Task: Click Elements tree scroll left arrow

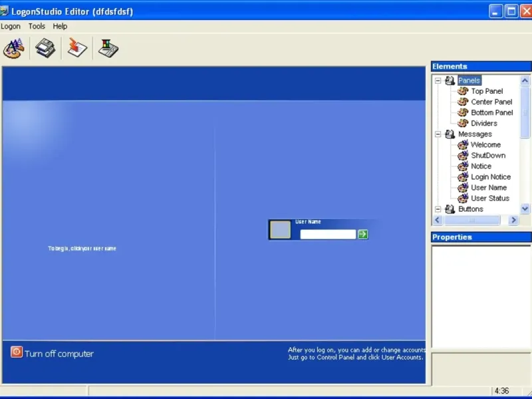Action: point(438,220)
